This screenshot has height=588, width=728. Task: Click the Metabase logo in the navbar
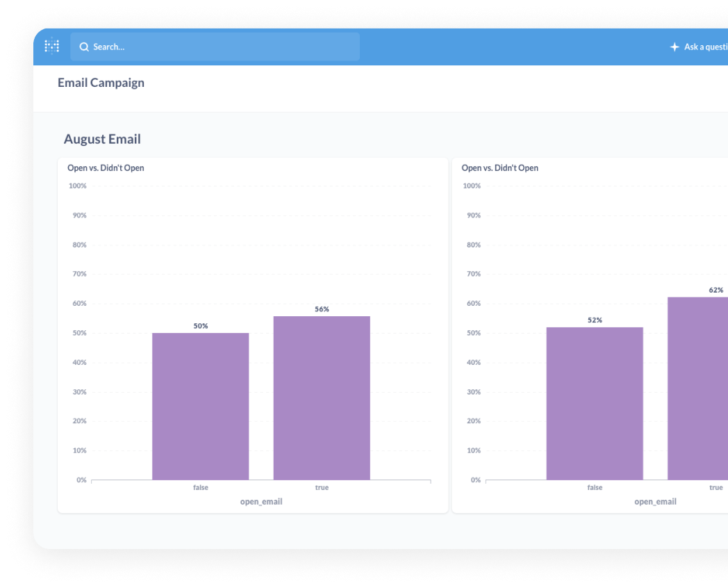[51, 47]
